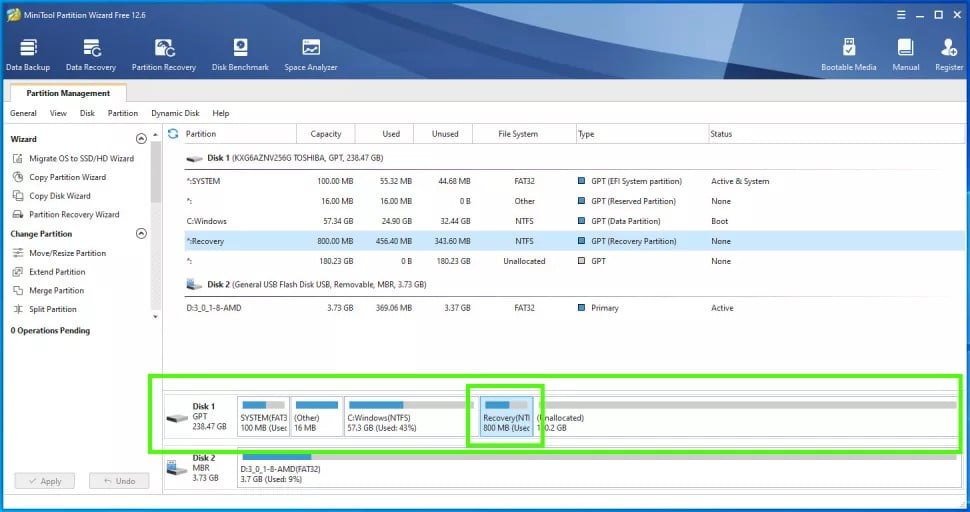Select the C:Windows partition row
970x512 pixels.
(574, 221)
